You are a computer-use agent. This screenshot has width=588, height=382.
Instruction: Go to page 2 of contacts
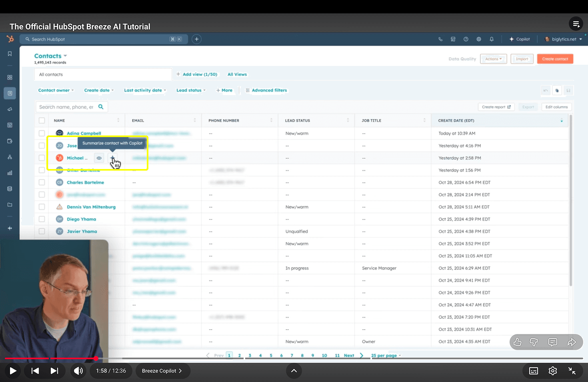[240, 355]
